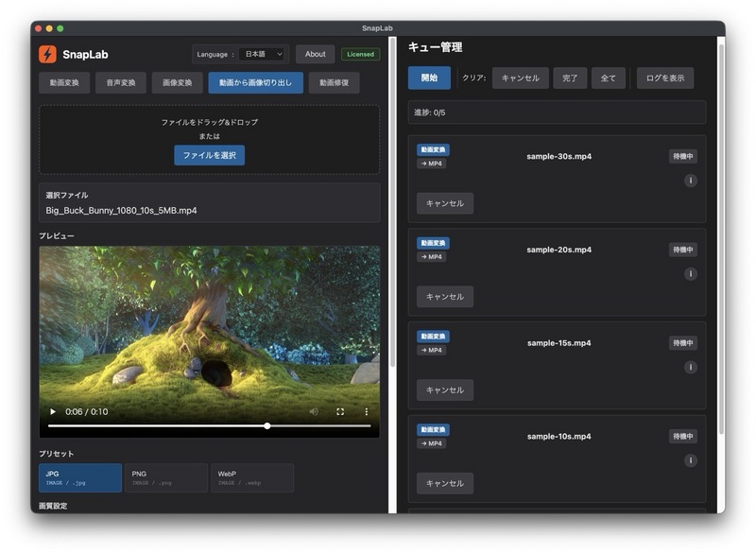This screenshot has height=554, width=756.
Task: Click the video seek progress bar
Action: point(208,426)
